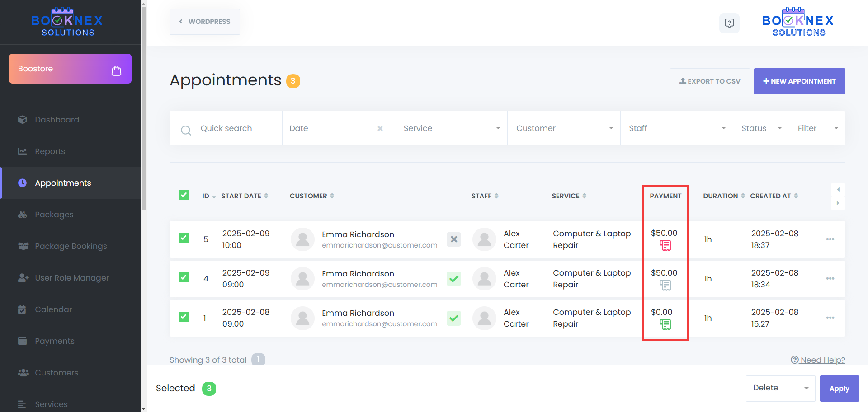This screenshot has height=412, width=868.
Task: Open the Service filter dropdown
Action: click(451, 128)
